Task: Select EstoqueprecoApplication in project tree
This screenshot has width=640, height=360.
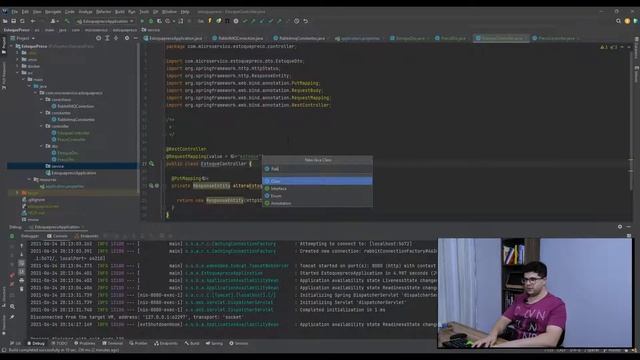Action: (71, 173)
